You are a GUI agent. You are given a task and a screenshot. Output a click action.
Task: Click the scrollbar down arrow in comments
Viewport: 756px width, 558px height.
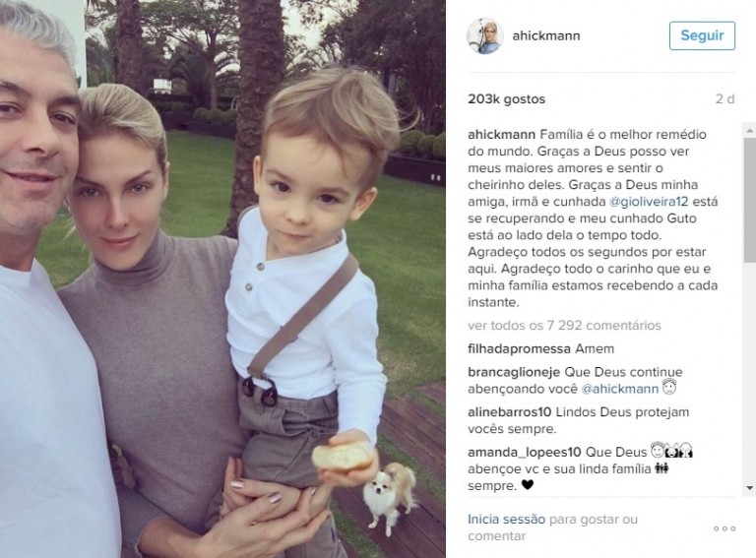750,488
